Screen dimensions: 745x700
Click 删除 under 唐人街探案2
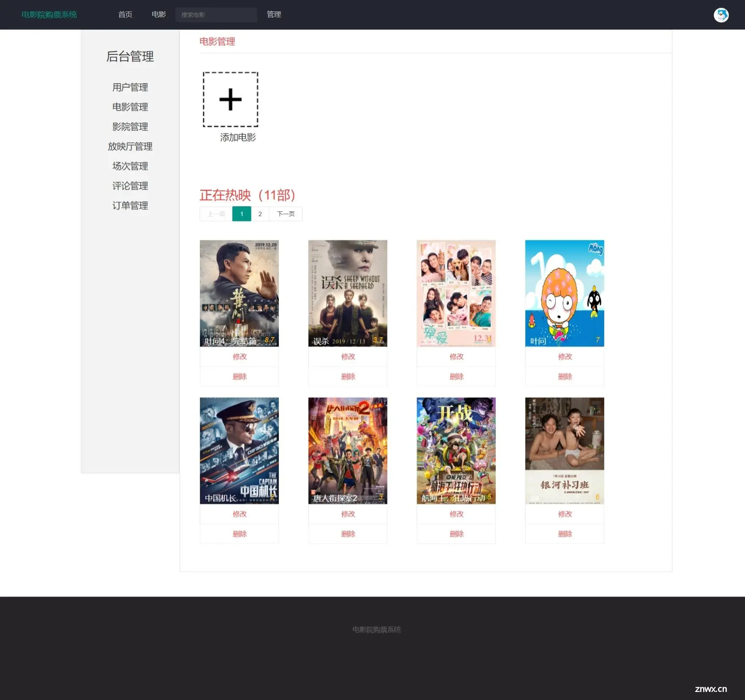pyautogui.click(x=348, y=534)
